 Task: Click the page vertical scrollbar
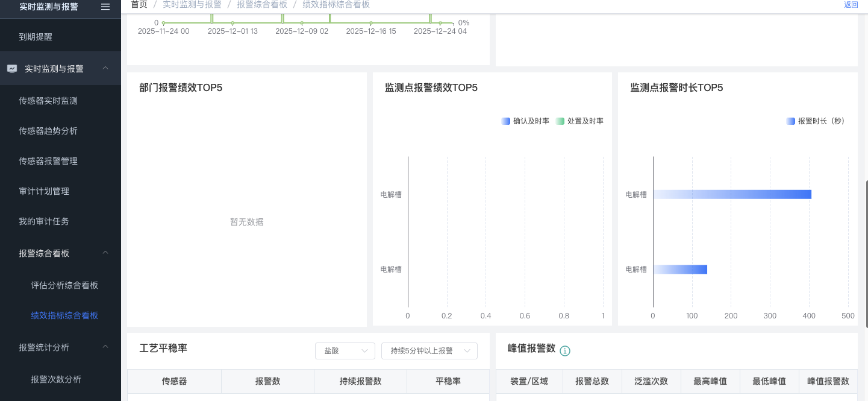[x=866, y=253]
